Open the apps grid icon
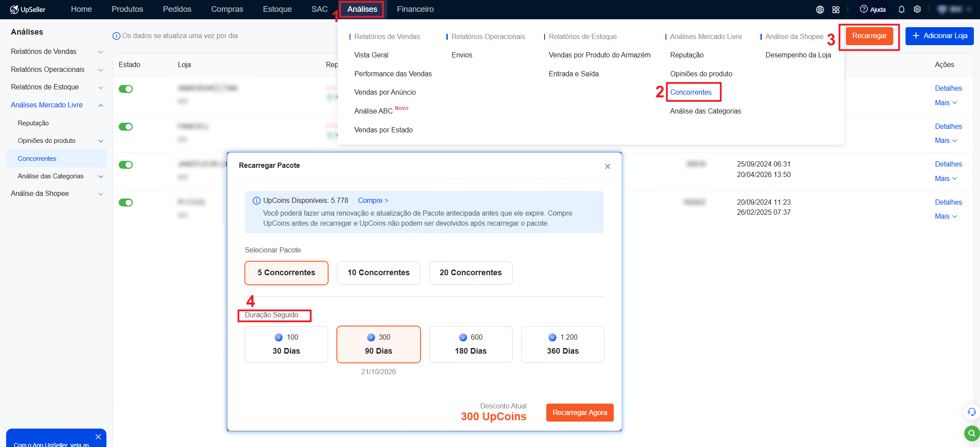980x447 pixels. click(836, 10)
